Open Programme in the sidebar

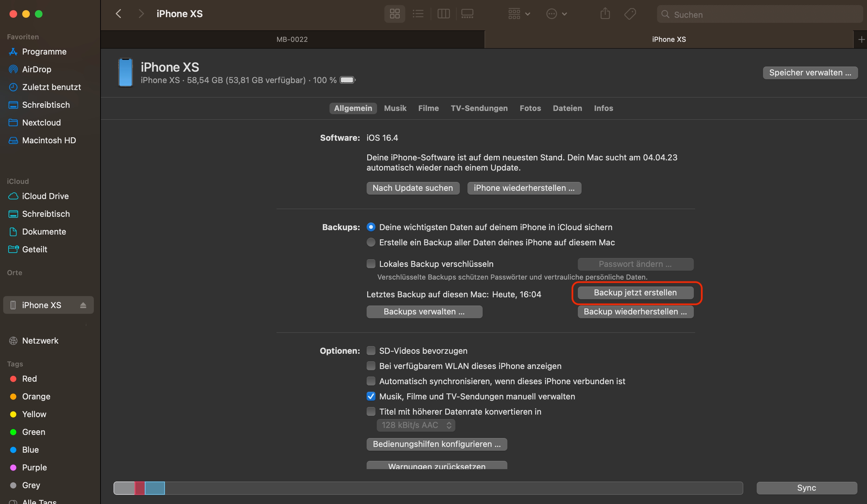click(x=44, y=52)
